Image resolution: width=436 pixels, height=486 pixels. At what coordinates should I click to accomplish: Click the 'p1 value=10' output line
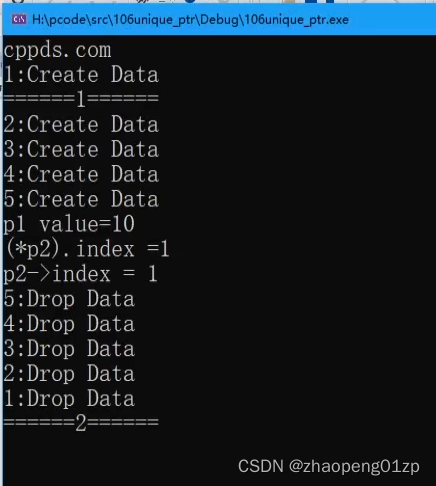69,224
